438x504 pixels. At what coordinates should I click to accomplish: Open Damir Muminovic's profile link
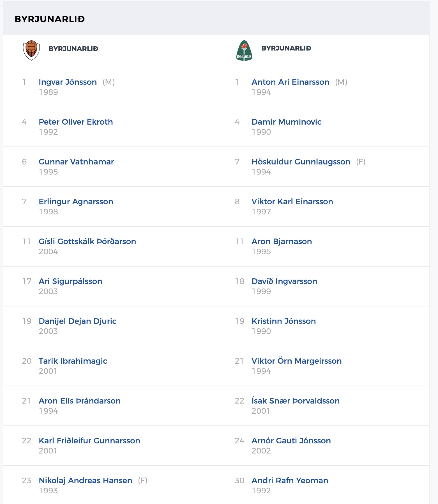[x=286, y=122]
